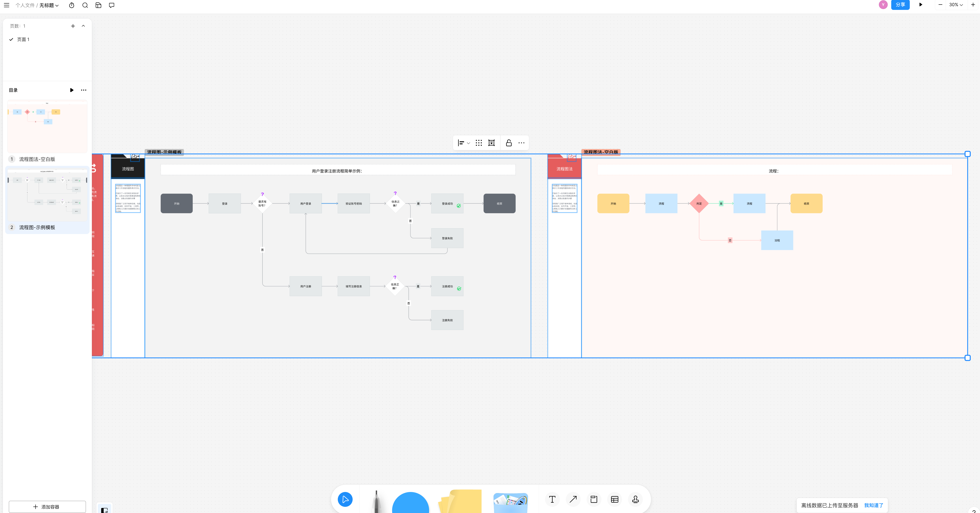Select the Table tool

point(614,499)
